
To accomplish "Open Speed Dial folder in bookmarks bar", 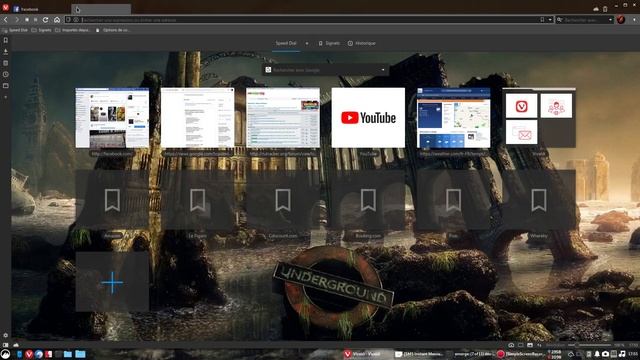I will click(15, 30).
